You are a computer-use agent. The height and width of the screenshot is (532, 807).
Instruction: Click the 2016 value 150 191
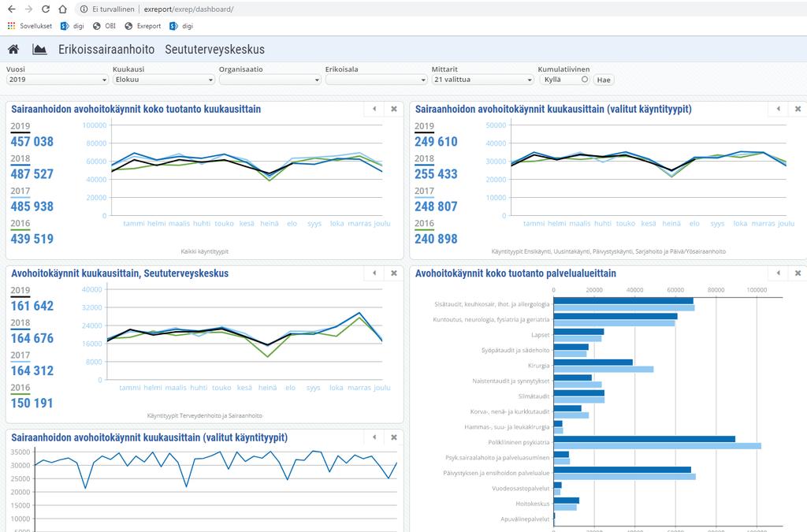[32, 403]
